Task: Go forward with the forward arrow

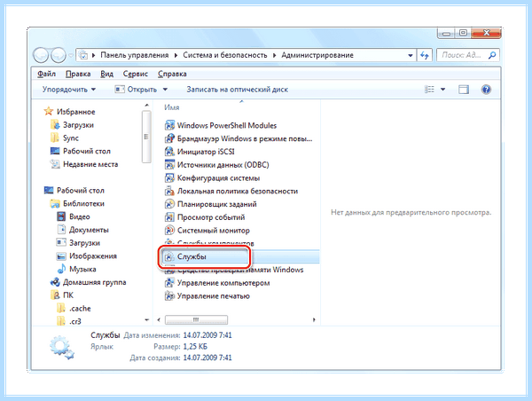Action: 59,55
